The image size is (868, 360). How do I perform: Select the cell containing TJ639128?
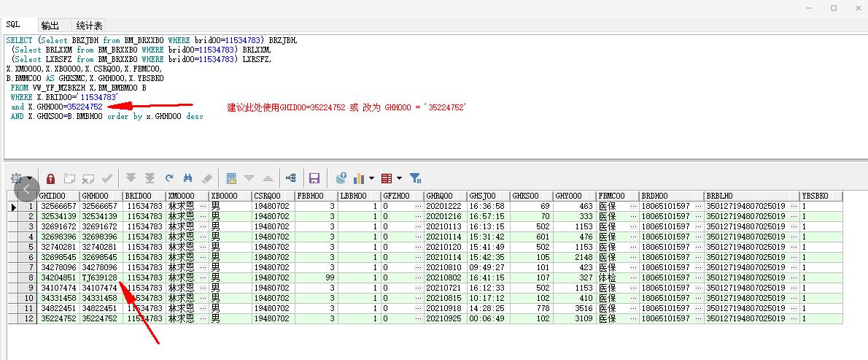(101, 277)
